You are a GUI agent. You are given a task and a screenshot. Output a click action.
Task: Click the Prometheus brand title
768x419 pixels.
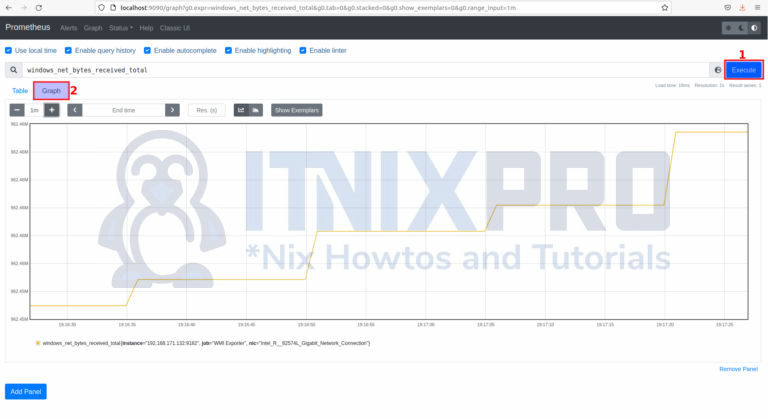click(28, 27)
